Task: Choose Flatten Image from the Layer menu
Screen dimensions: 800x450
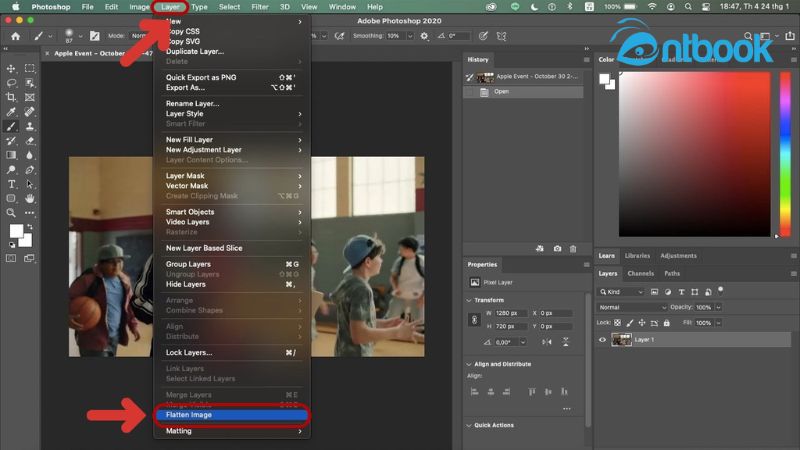Action: coord(232,415)
